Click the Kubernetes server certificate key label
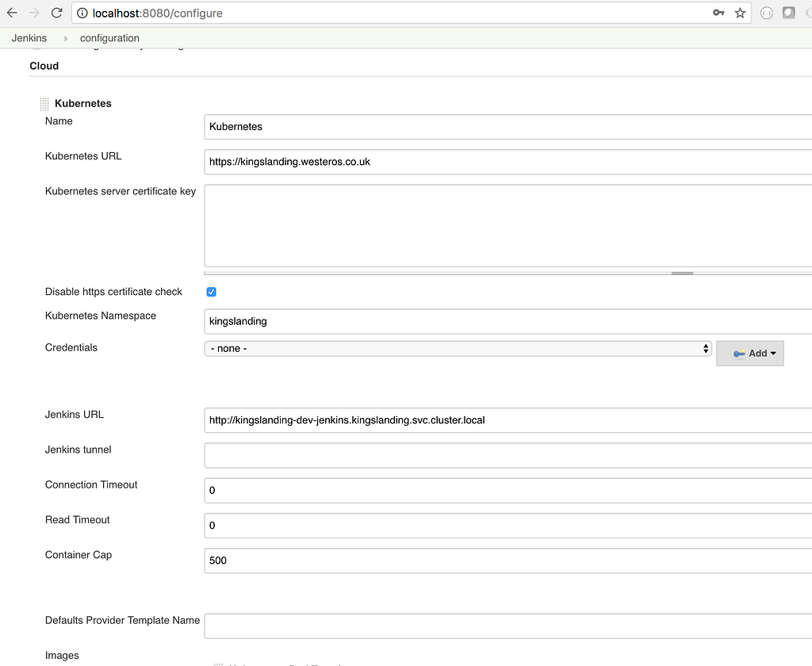Viewport: 812px width, 666px height. coord(121,191)
